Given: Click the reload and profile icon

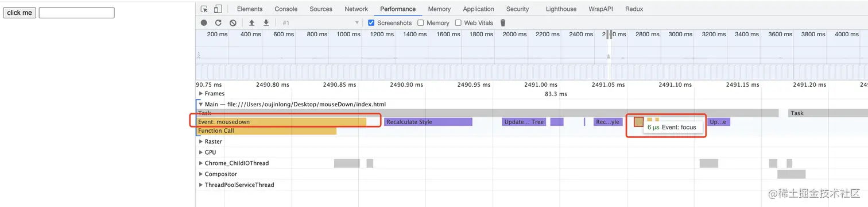Looking at the screenshot, I should click(218, 23).
